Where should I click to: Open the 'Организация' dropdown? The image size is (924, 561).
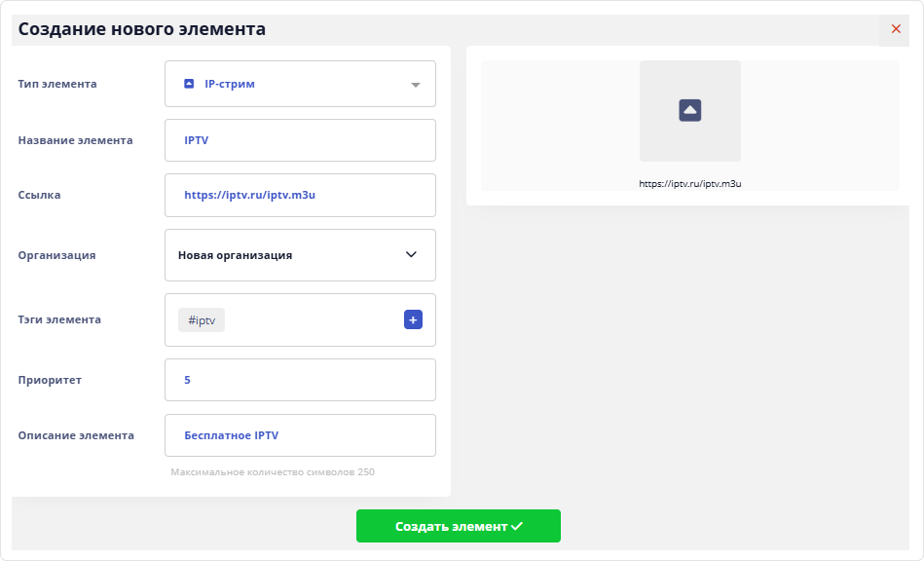[300, 255]
